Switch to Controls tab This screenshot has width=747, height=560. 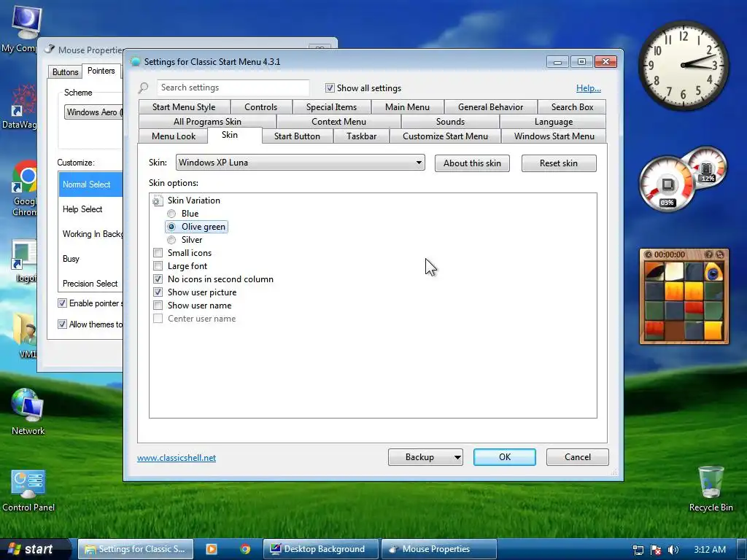(260, 107)
